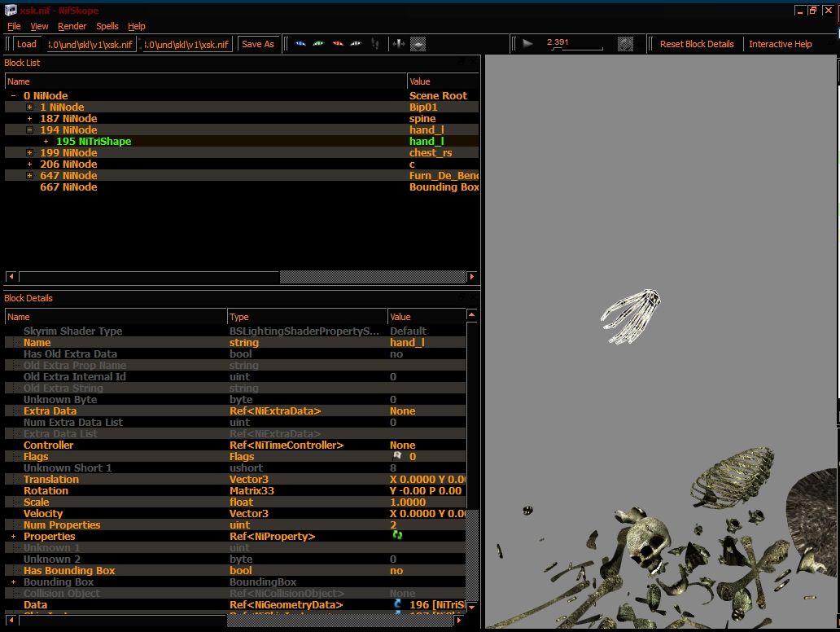Select the Rotation row

click(x=235, y=490)
